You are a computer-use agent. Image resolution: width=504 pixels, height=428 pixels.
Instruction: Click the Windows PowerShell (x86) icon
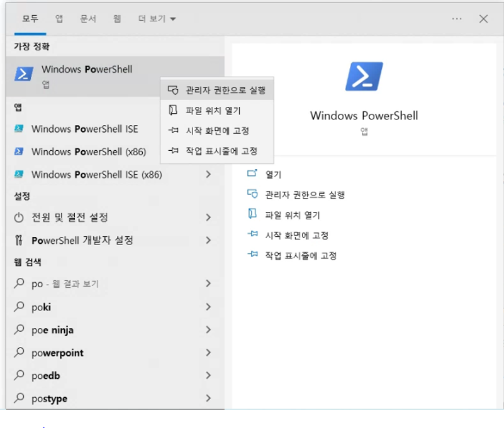(x=19, y=151)
